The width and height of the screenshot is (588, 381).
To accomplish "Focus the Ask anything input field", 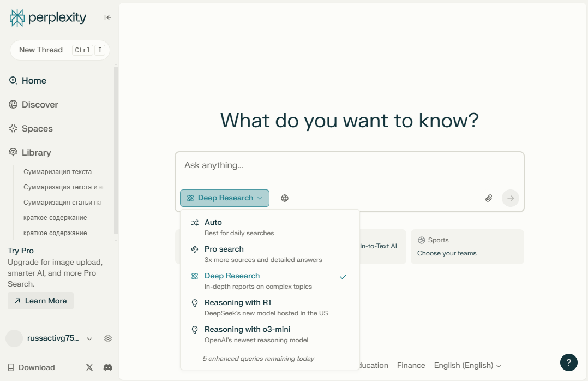I will (350, 165).
